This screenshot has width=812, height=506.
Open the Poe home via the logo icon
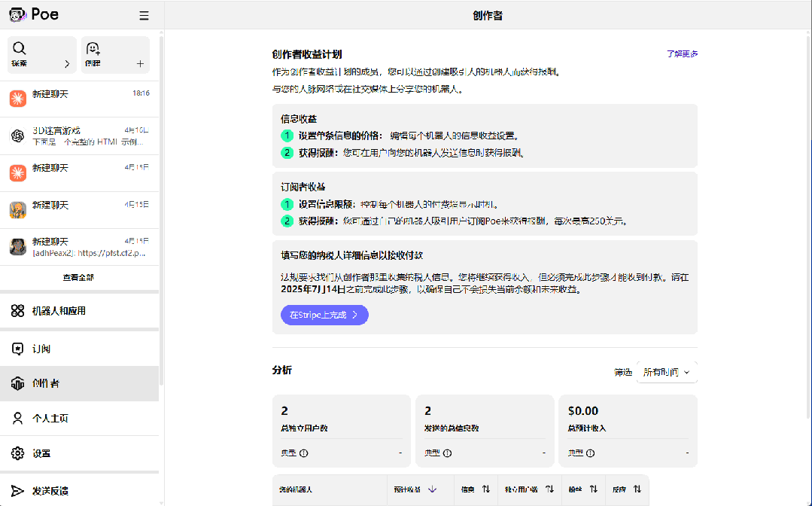click(x=17, y=14)
